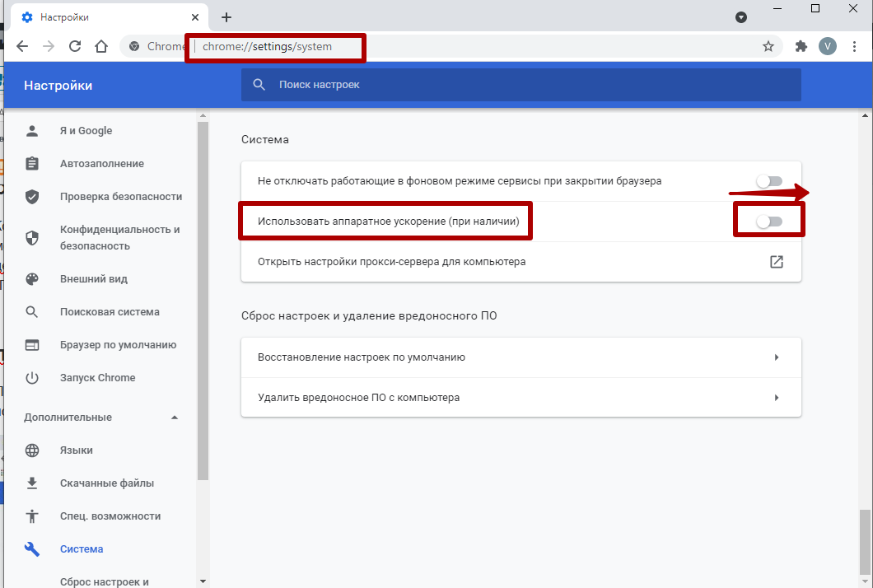Click Открыть настройки прокси-сервера text
The height and width of the screenshot is (588, 873).
click(x=391, y=262)
